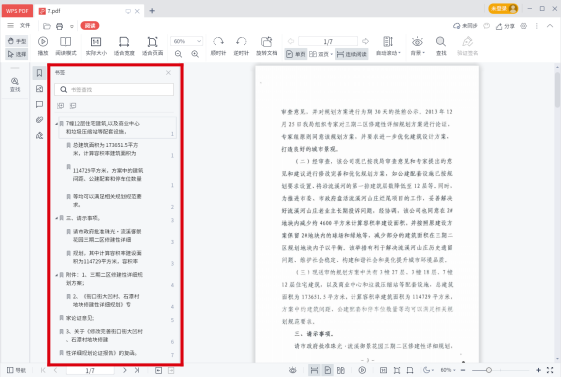
Task: Open the 60% zoom level dropdown
Action: 186,41
